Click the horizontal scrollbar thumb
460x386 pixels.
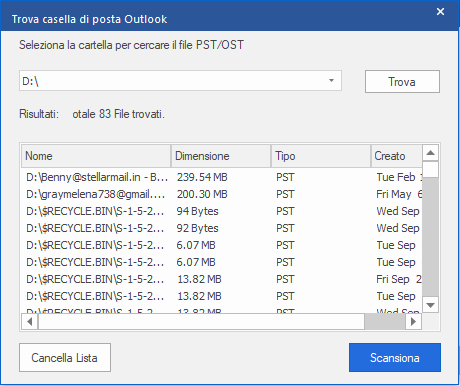point(201,322)
